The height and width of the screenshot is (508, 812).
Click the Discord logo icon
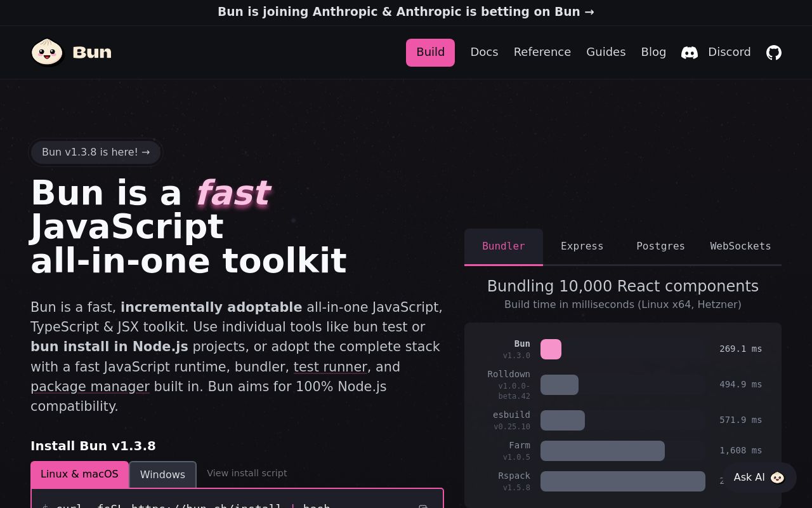[690, 53]
